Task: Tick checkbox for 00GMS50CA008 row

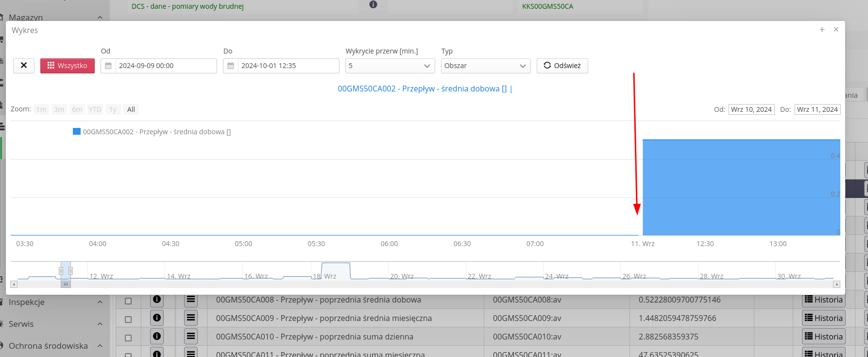Action: tap(128, 301)
